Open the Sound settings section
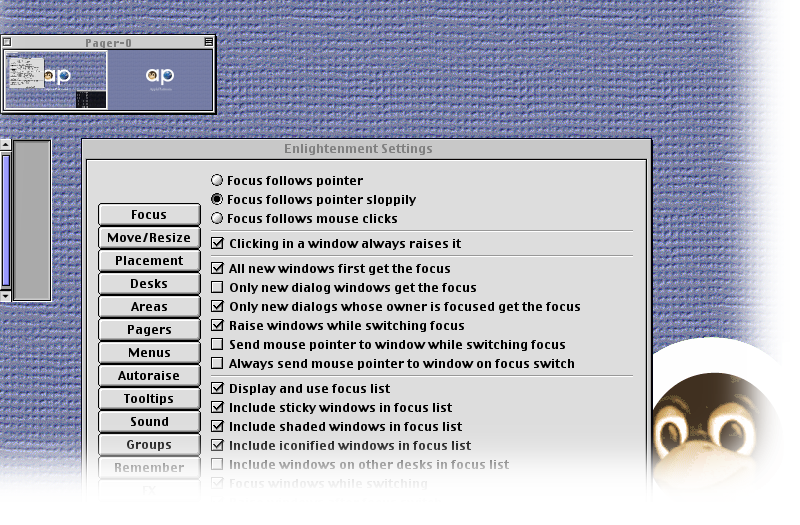Image resolution: width=800 pixels, height=525 pixels. coord(149,421)
